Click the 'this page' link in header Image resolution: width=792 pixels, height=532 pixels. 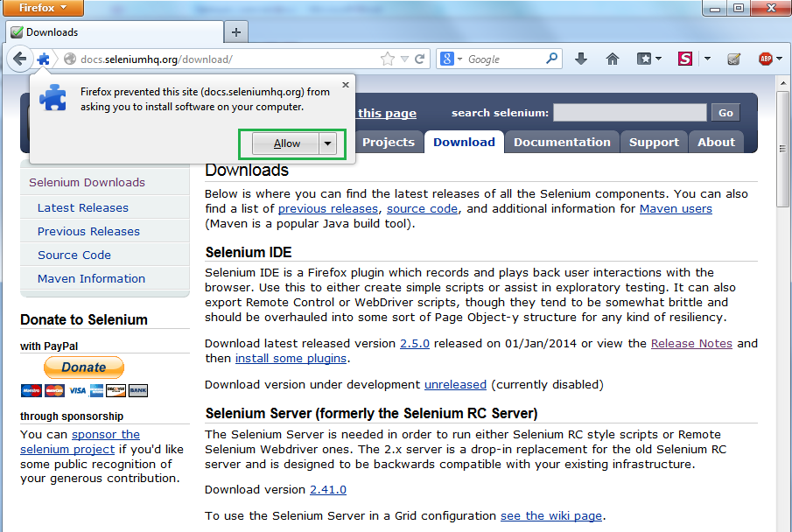[387, 113]
